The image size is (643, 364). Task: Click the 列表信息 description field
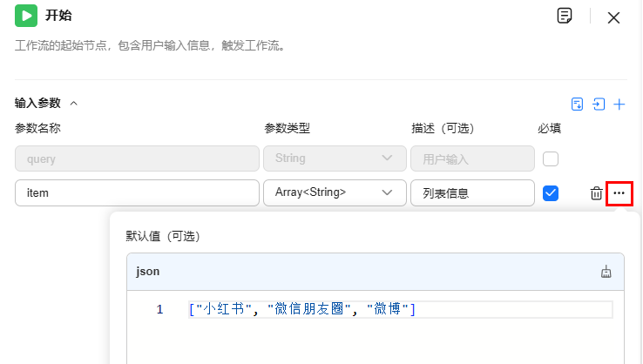(472, 192)
